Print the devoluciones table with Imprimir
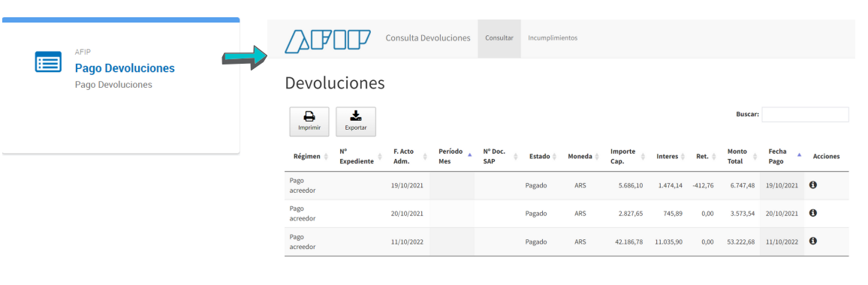Viewport: 868px width, 285px height. click(x=309, y=121)
